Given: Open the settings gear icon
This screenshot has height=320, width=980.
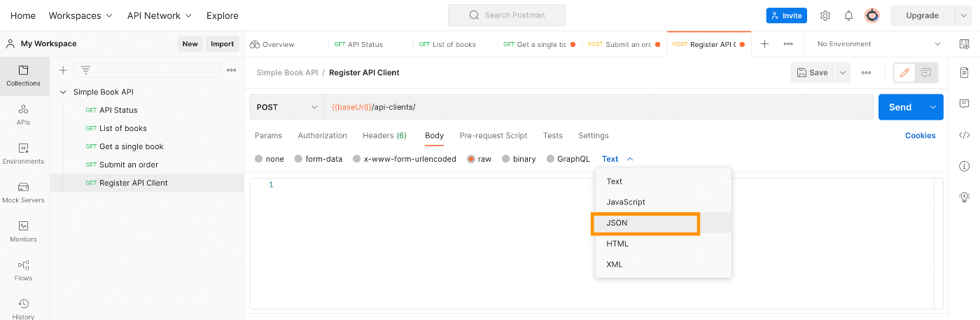Looking at the screenshot, I should point(825,15).
